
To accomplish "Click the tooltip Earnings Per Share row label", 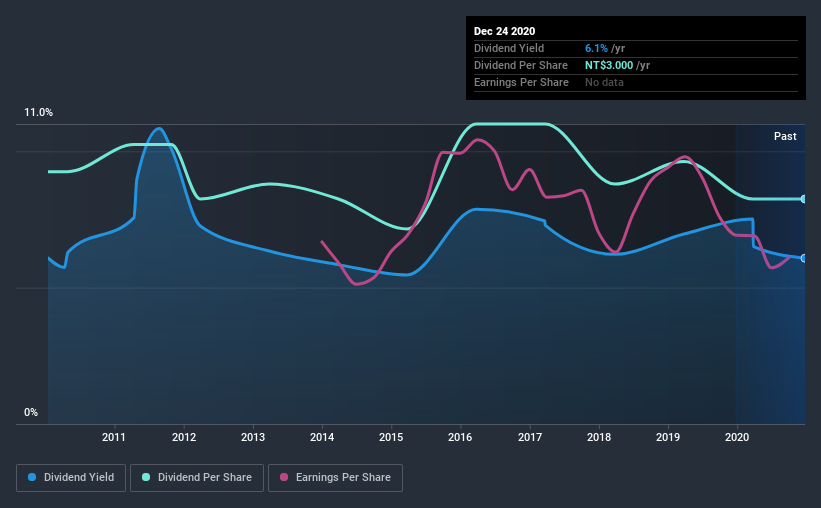I will tap(521, 82).
